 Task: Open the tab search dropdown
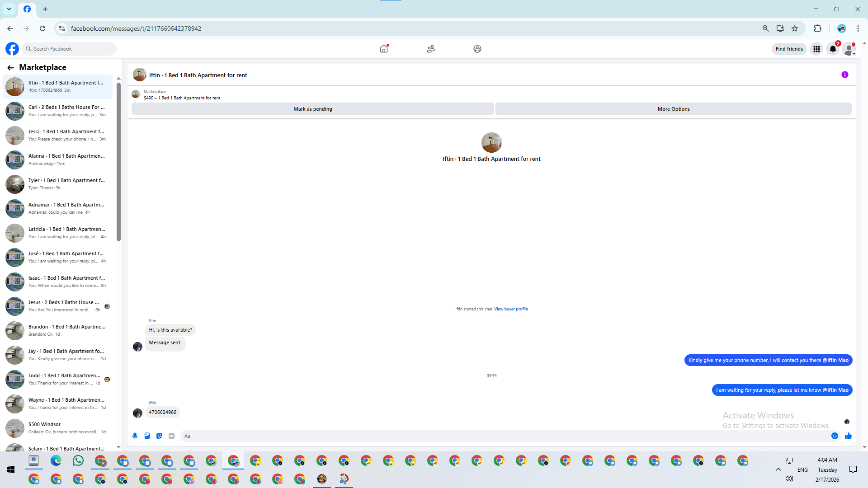(9, 9)
